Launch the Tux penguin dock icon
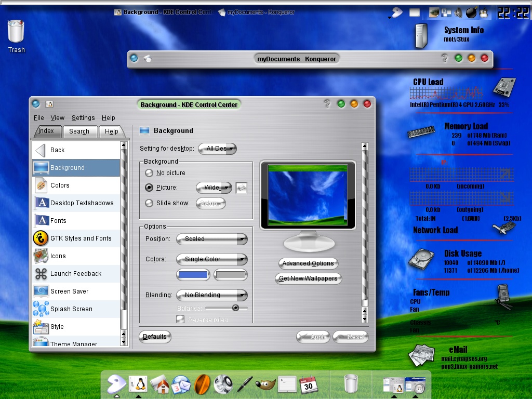 [138, 384]
